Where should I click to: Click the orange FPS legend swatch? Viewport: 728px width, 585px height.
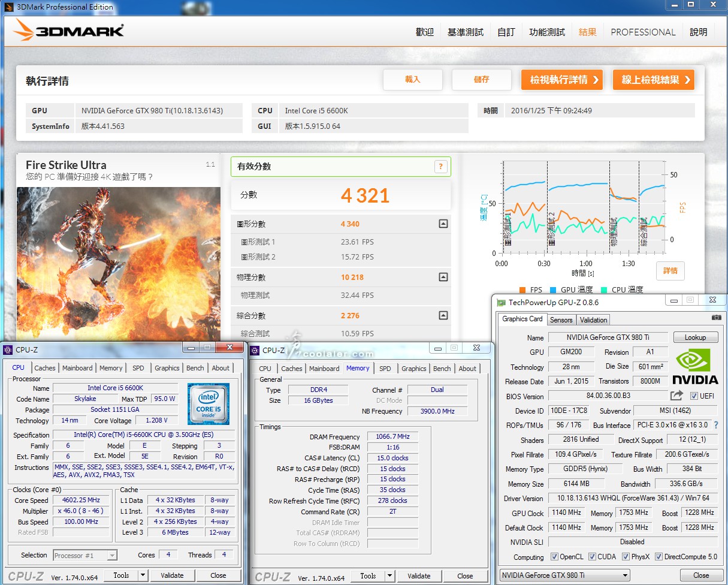tap(522, 290)
